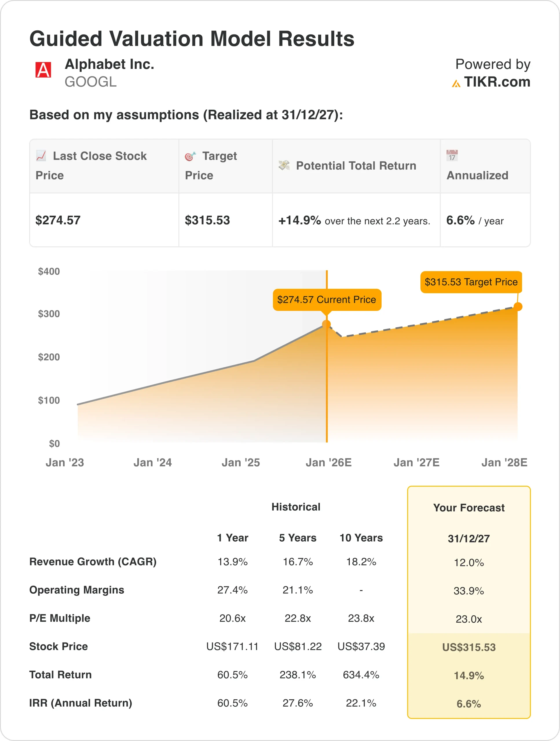Click the orange current price dot on chart

326,324
